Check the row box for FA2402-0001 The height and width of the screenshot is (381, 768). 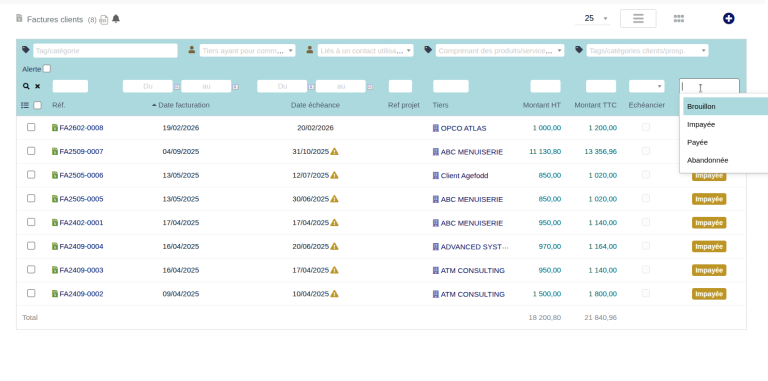click(31, 222)
